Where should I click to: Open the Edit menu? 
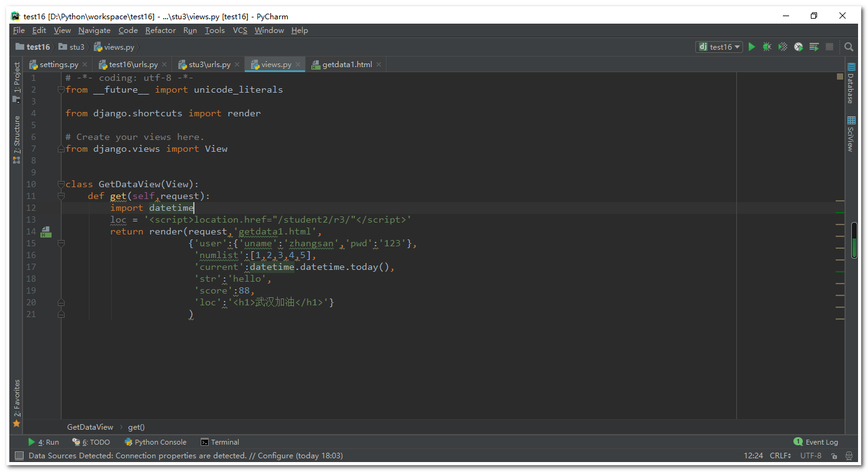pos(39,30)
